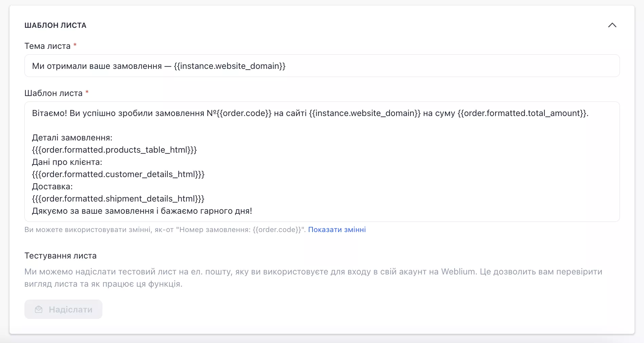Click the envelope icon in Надіслати button
644x343 pixels.
[x=39, y=309]
